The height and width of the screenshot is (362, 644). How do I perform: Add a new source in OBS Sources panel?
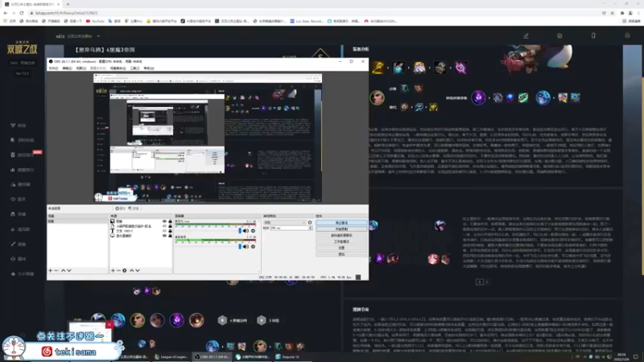pyautogui.click(x=113, y=270)
